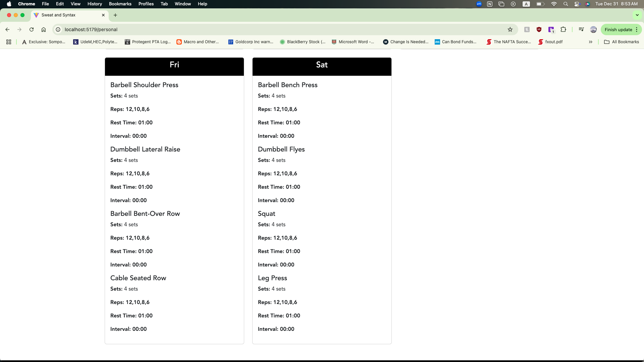The width and height of the screenshot is (644, 362).
Task: Bookmark this page with star icon
Action: 510,29
